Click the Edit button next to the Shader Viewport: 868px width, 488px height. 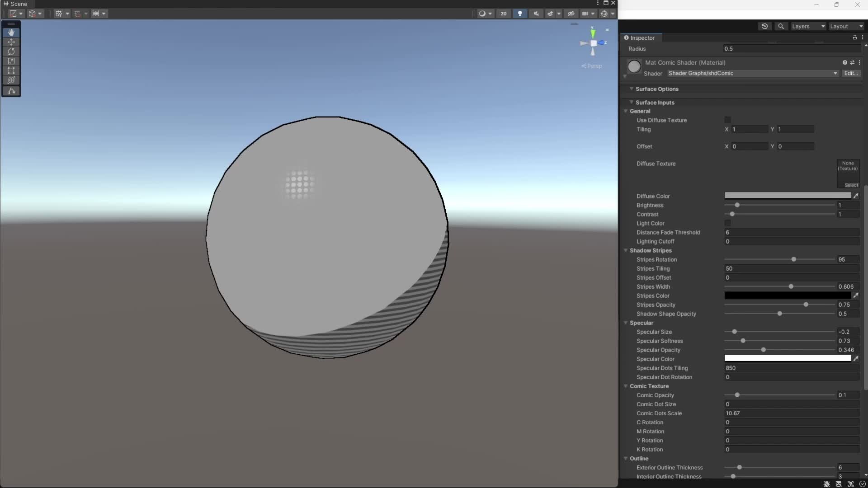(852, 73)
